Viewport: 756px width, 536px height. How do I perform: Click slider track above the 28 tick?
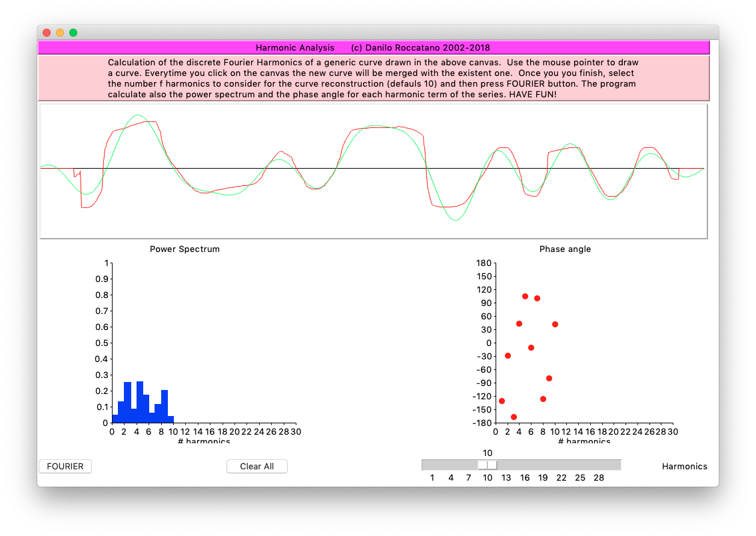click(x=599, y=465)
